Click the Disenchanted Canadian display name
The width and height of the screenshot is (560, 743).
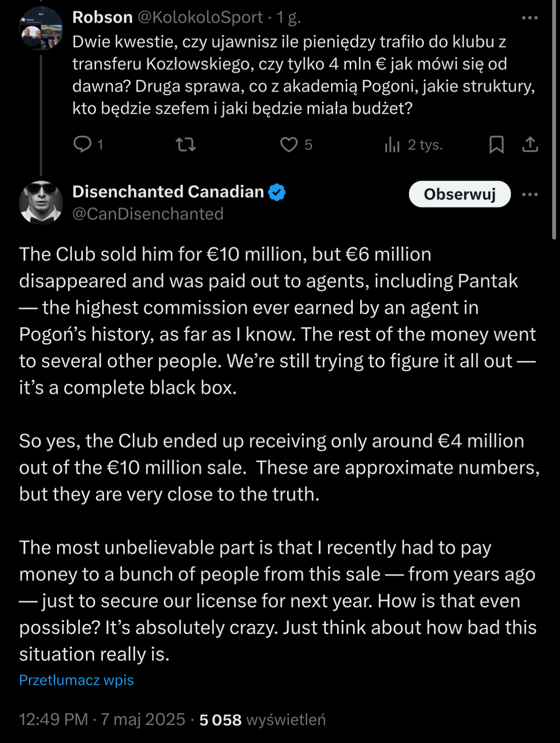[168, 192]
